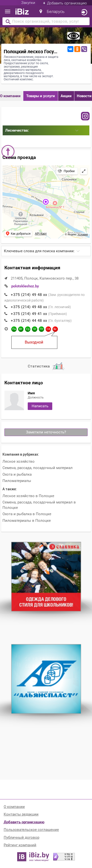Viewport: 92px width, 868px height.
Task: Click the login arrow icon
Action: point(84,12)
